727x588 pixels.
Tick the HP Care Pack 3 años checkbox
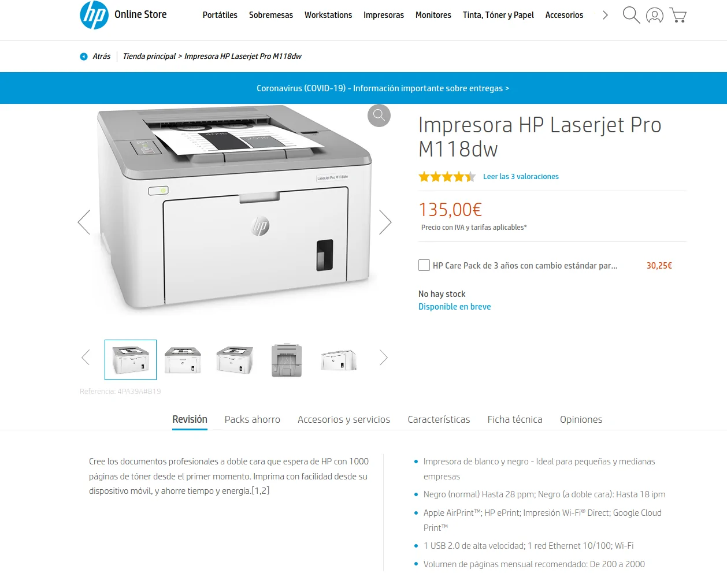(424, 265)
